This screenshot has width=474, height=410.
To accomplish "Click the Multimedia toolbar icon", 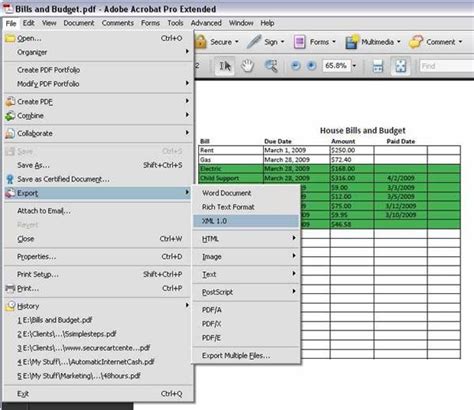I will pyautogui.click(x=352, y=42).
